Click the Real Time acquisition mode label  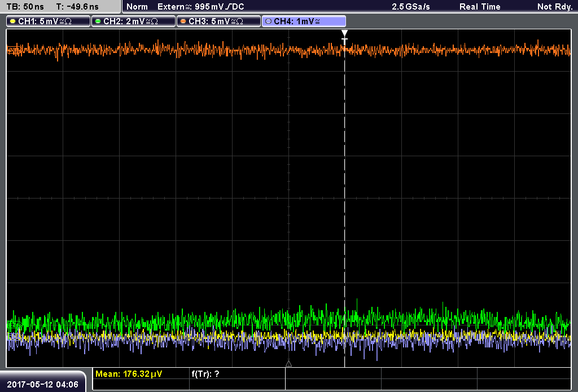coord(480,7)
